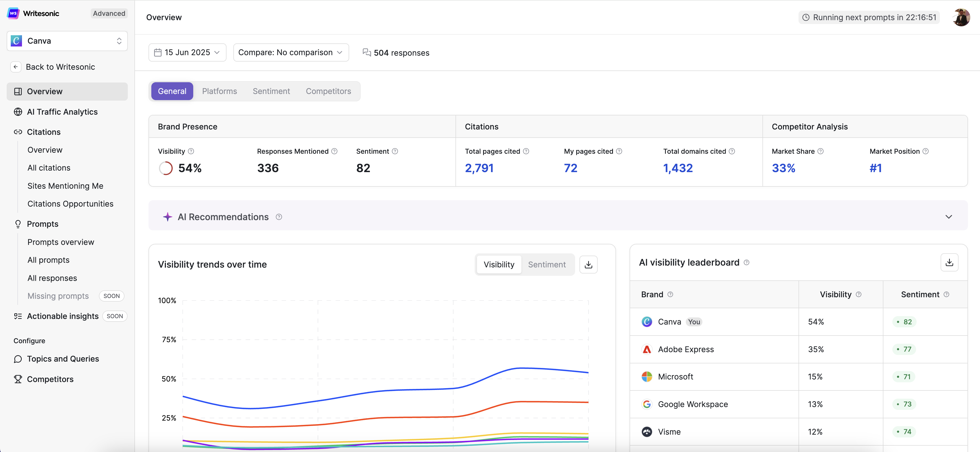Download the AI visibility leaderboard

tap(949, 262)
